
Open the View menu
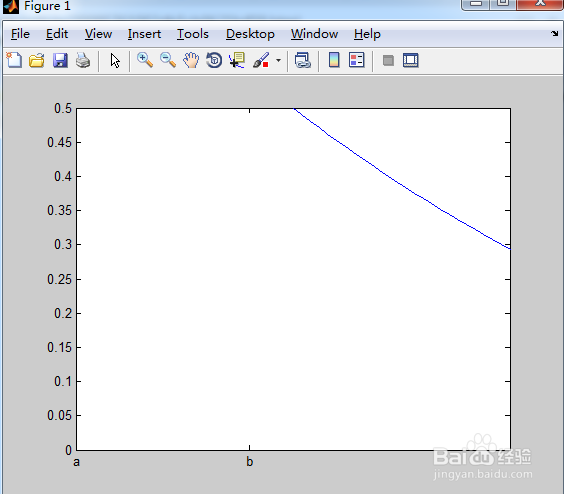[98, 34]
